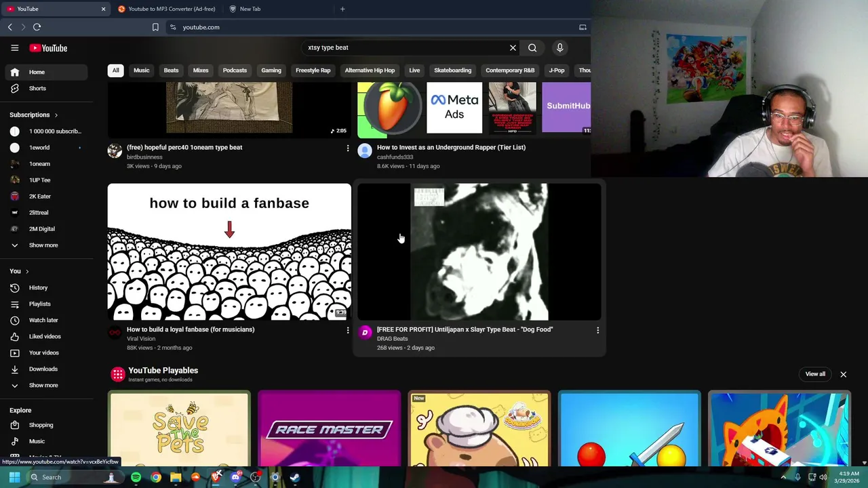This screenshot has width=868, height=488.
Task: Show hidden system tray icons
Action: [783, 477]
